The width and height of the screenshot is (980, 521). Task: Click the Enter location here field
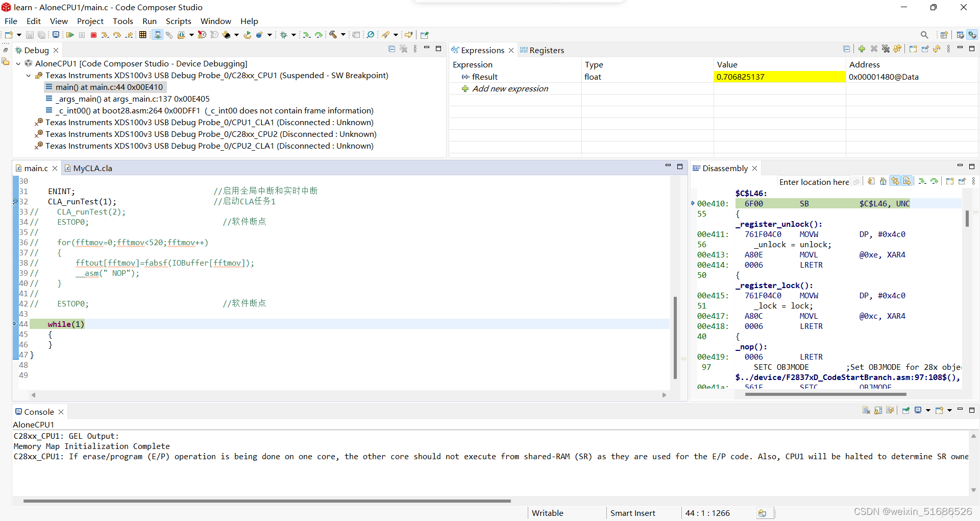coord(814,182)
